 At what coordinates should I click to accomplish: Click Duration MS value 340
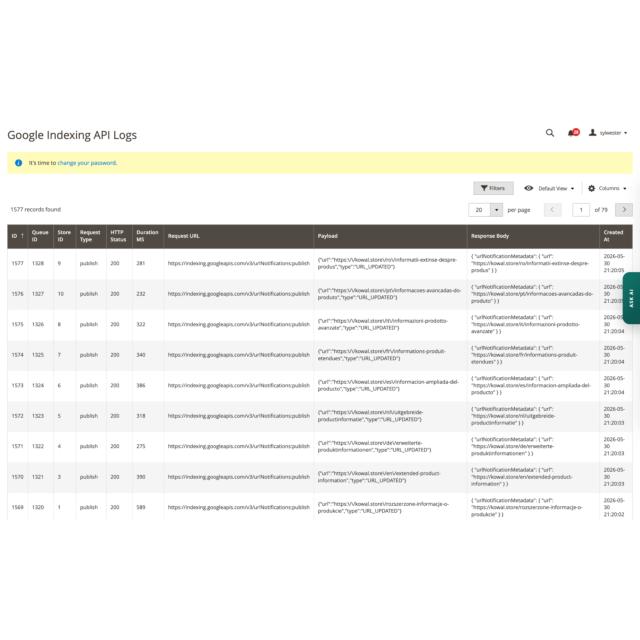(x=141, y=355)
